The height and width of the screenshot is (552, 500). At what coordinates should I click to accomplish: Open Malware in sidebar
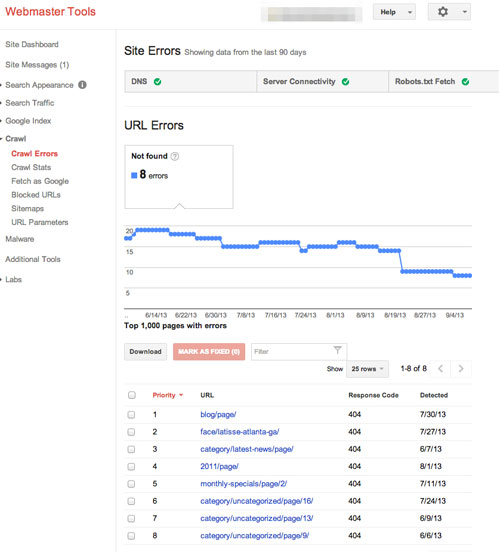(x=20, y=239)
